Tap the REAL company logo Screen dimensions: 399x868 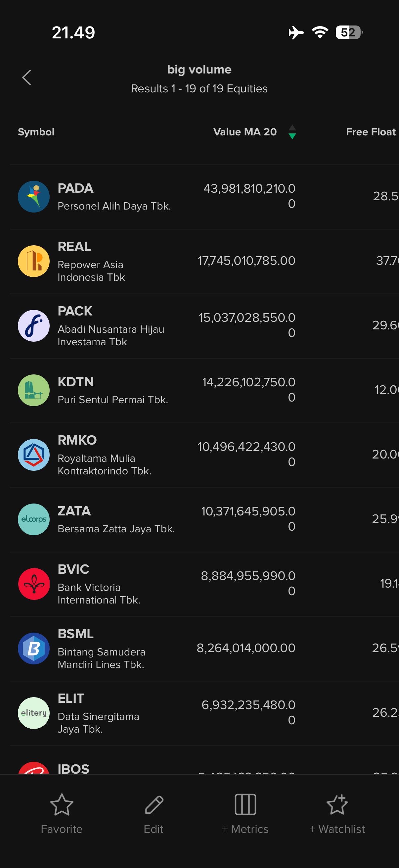[34, 261]
